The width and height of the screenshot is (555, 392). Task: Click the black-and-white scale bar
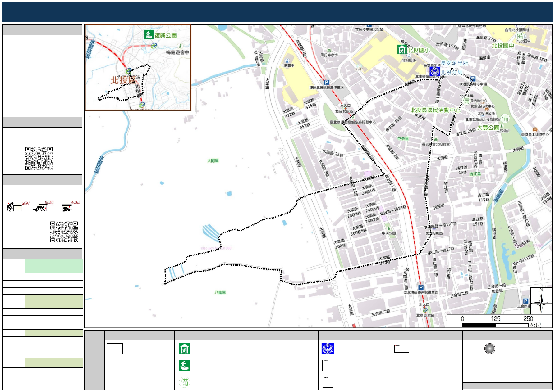pyautogui.click(x=495, y=325)
